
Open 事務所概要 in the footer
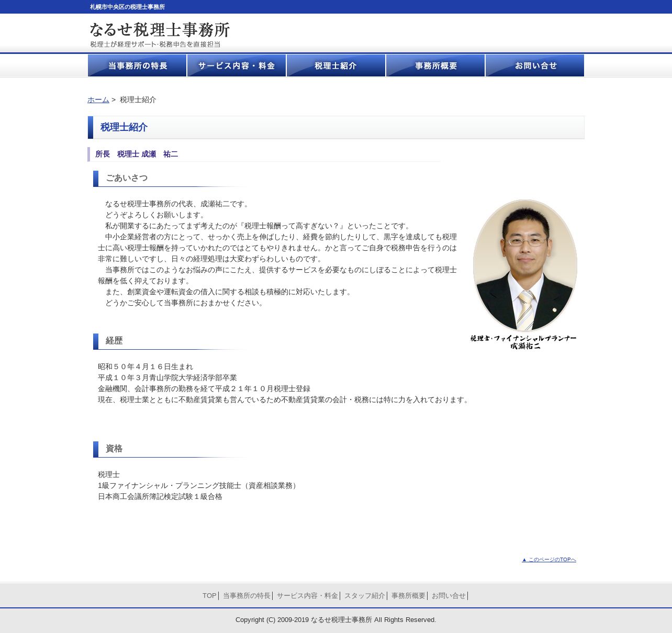click(x=408, y=596)
